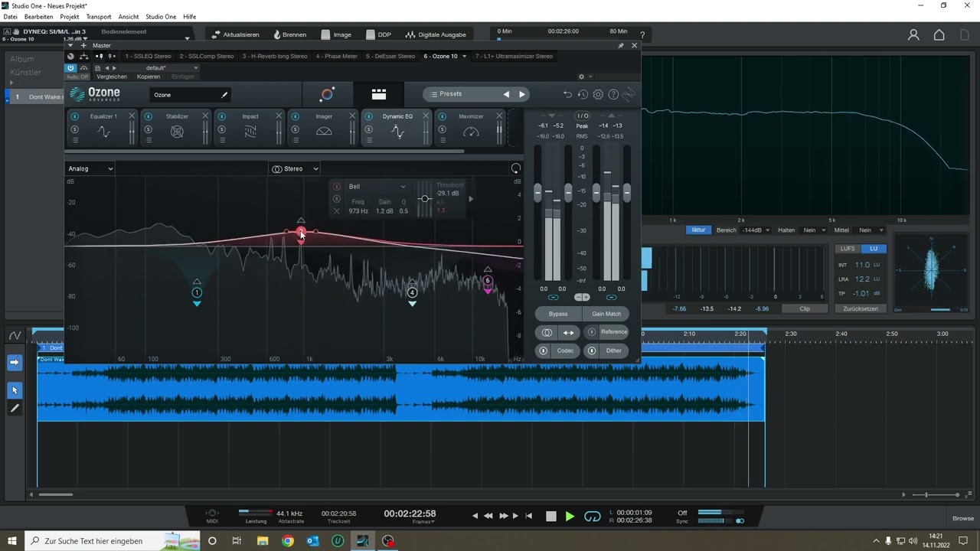The image size is (980, 551).
Task: Open the Bell filter shape dropdown
Action: [377, 187]
